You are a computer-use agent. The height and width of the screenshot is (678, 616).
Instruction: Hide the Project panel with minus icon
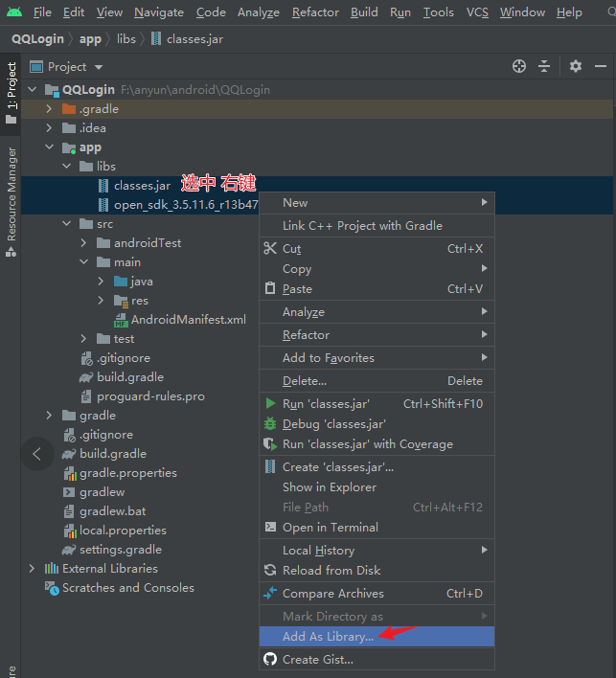[601, 66]
